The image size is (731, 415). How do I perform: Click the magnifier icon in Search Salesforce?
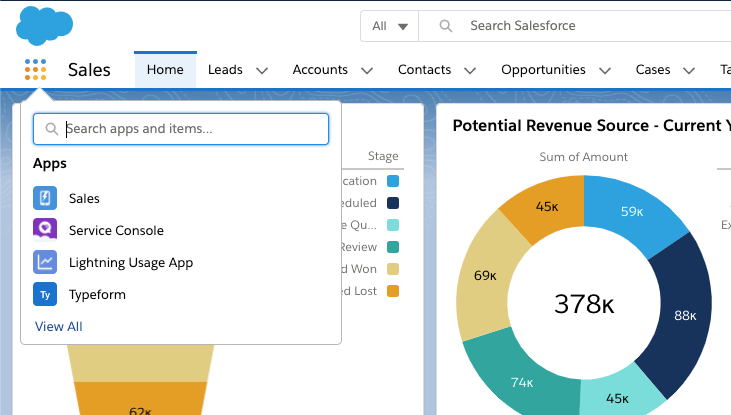pos(446,26)
